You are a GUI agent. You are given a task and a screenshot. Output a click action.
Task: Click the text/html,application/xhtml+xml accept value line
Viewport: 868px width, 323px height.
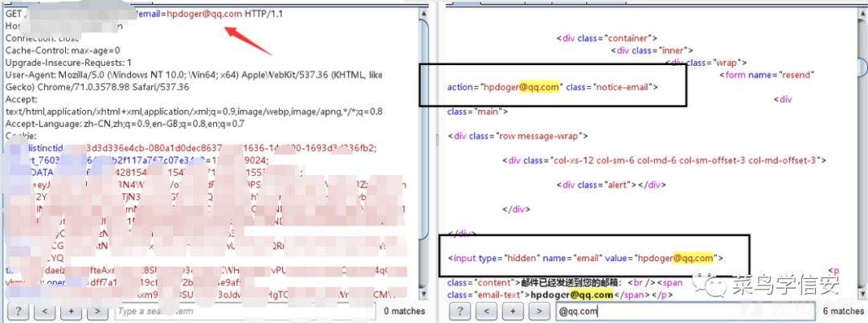194,112
